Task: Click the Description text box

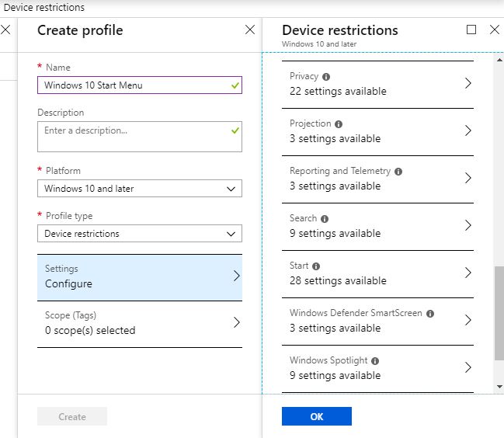Action: (x=134, y=137)
